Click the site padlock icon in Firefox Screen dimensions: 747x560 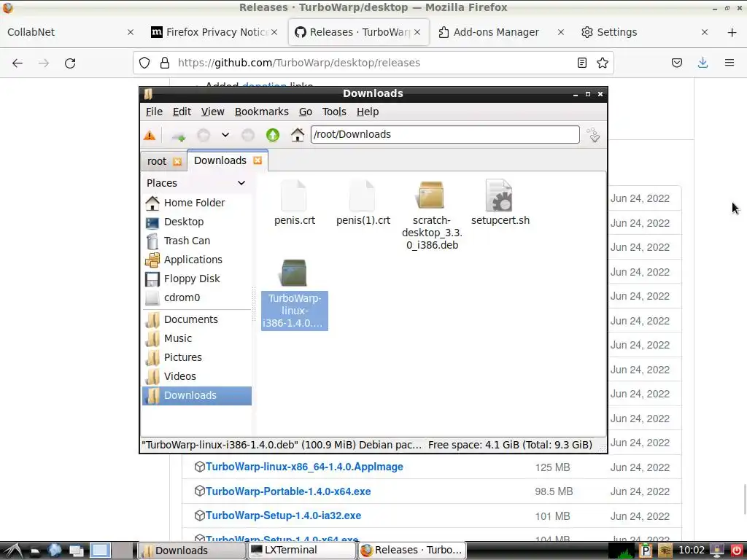165,63
